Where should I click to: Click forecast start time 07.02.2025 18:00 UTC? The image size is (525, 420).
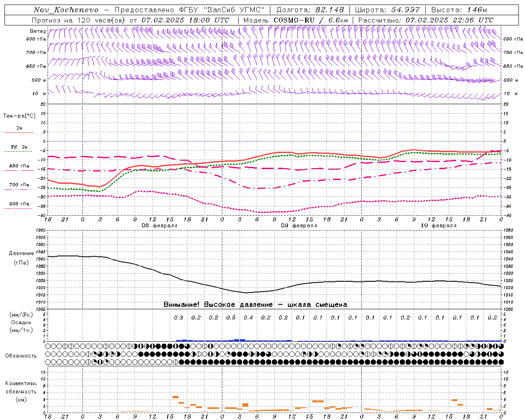coord(185,20)
